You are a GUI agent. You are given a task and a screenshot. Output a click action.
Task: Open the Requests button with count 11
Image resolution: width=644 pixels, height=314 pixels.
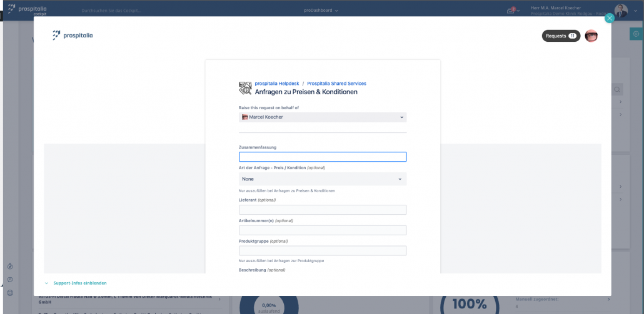point(560,36)
